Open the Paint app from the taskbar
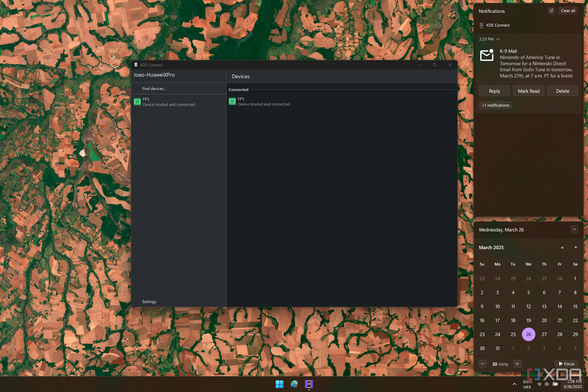Screen dimensions: 588x392 tap(294, 384)
